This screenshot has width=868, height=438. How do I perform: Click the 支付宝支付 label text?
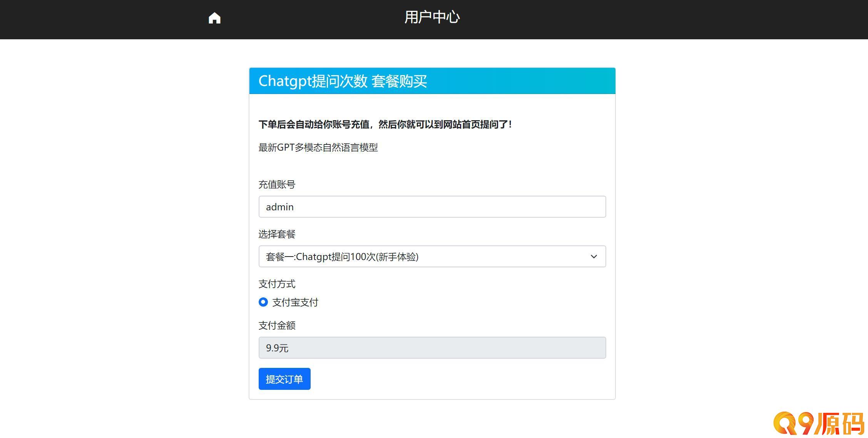pyautogui.click(x=295, y=302)
